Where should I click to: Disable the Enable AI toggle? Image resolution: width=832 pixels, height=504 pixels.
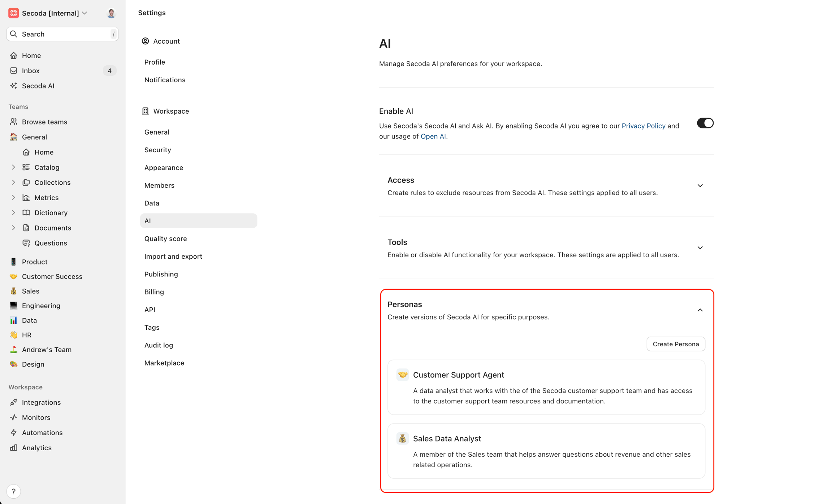(705, 123)
